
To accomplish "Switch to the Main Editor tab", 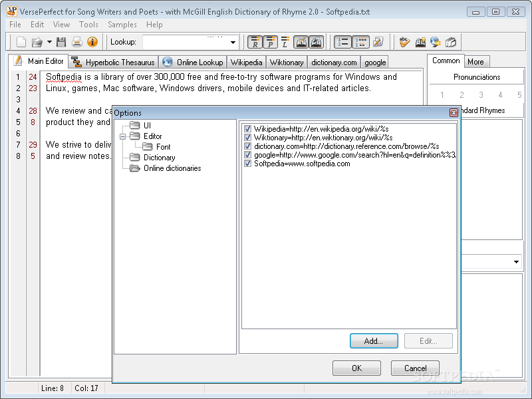I will (39, 61).
